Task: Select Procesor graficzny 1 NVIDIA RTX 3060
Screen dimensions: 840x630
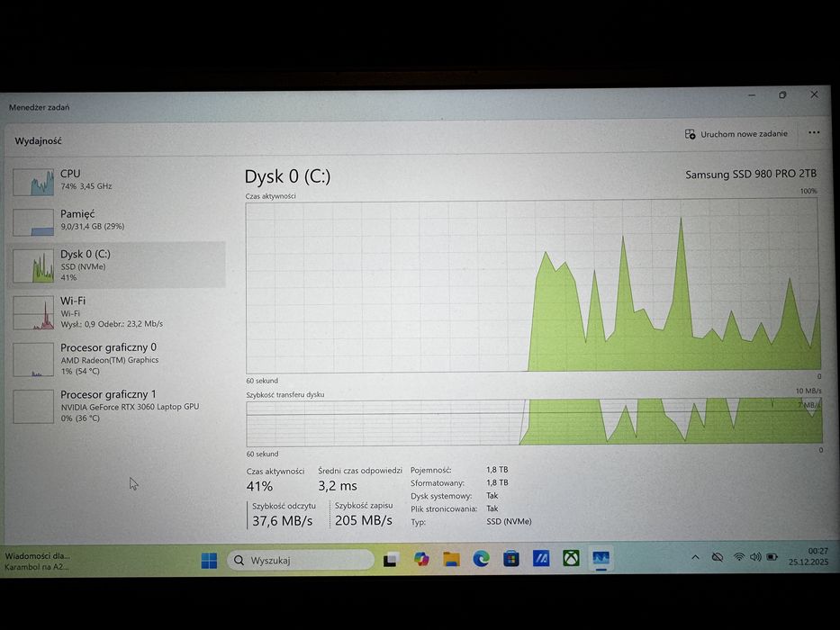Action: tap(117, 406)
